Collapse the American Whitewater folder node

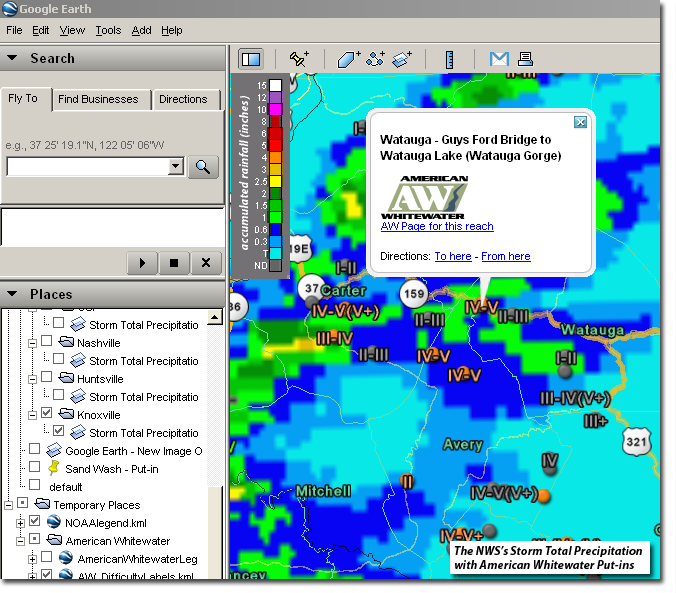pyautogui.click(x=20, y=541)
